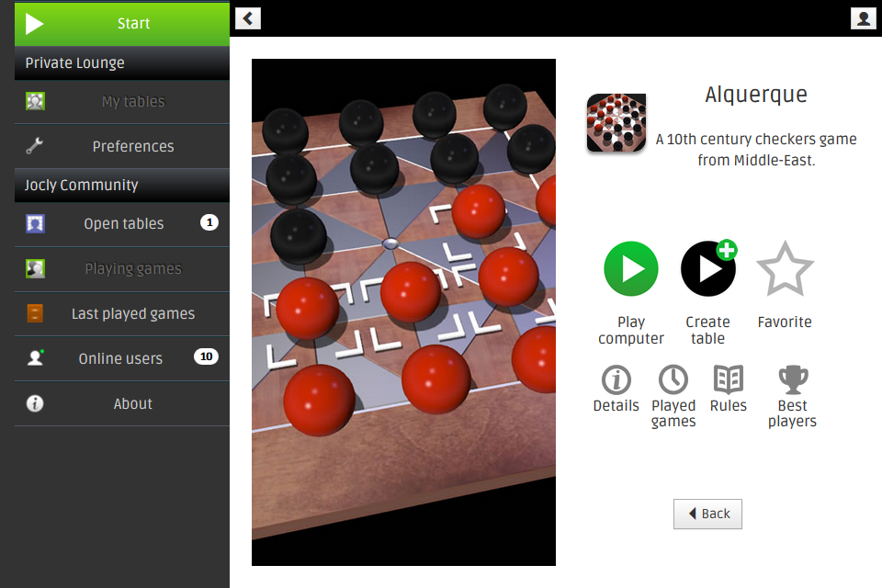882x588 pixels.
Task: Toggle the Favorite star
Action: click(785, 269)
